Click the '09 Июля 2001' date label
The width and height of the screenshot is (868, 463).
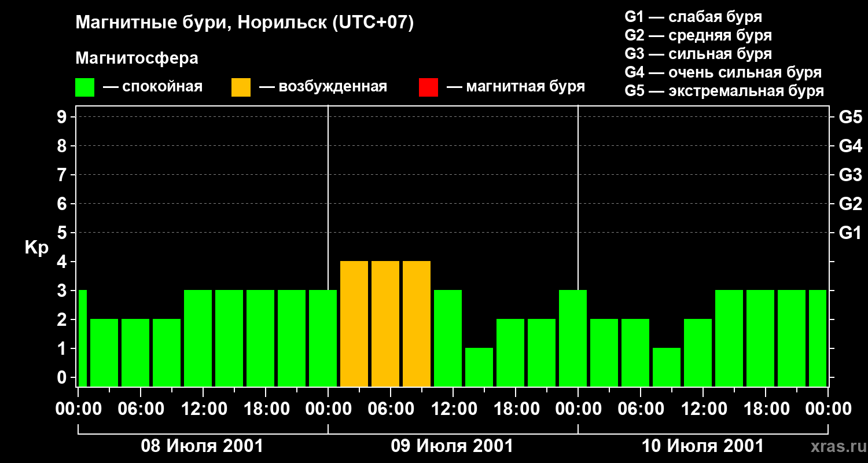452,446
